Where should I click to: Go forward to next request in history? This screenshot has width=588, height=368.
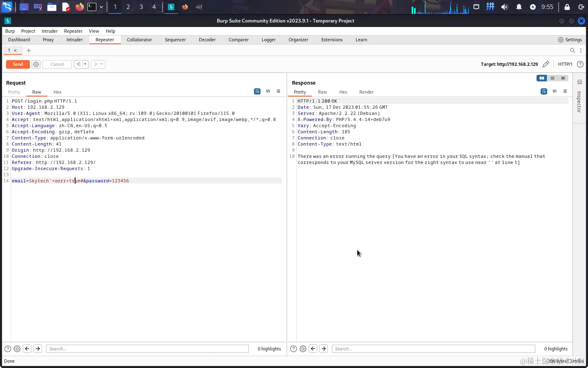96,64
